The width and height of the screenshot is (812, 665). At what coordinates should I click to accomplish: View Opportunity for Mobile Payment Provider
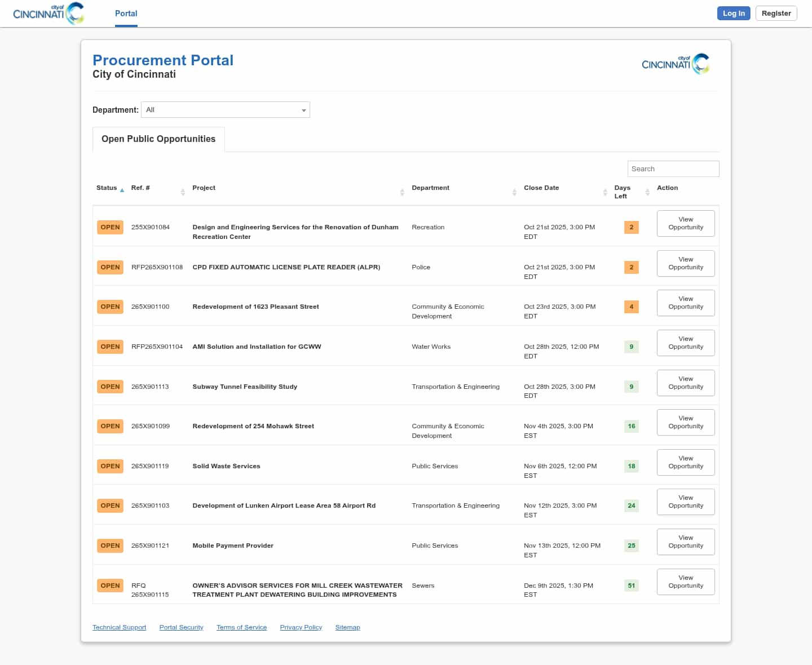click(x=686, y=542)
